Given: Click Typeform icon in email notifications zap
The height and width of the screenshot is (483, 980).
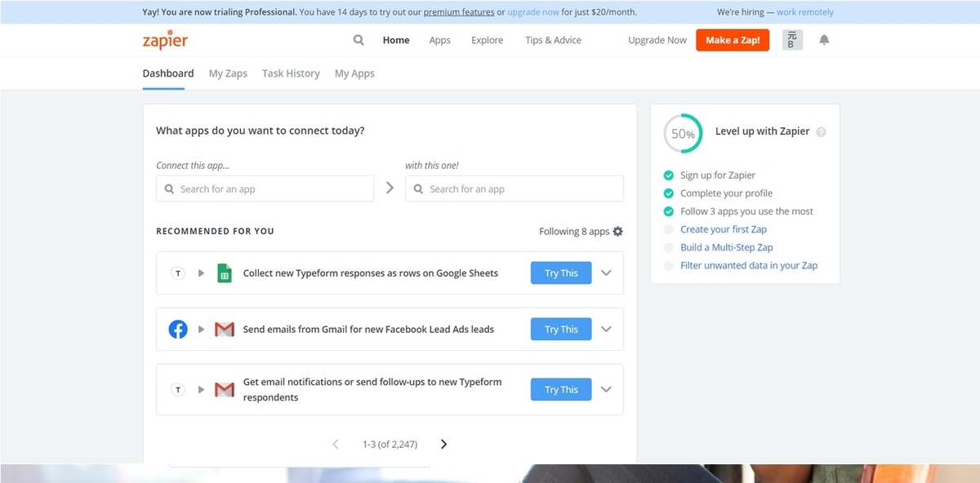Looking at the screenshot, I should 178,390.
